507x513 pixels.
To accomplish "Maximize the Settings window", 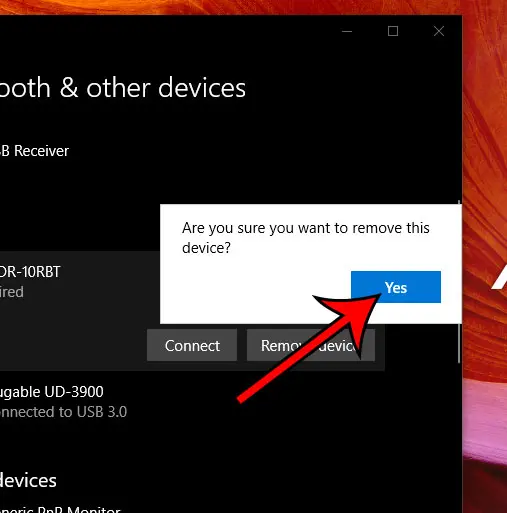I will click(x=393, y=31).
